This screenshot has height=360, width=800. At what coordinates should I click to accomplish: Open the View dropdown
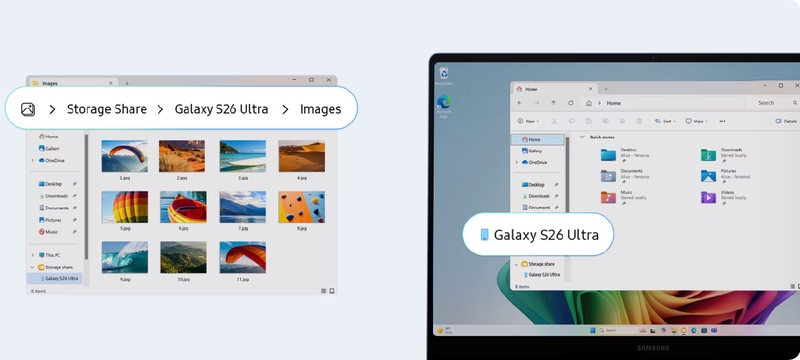(x=696, y=121)
